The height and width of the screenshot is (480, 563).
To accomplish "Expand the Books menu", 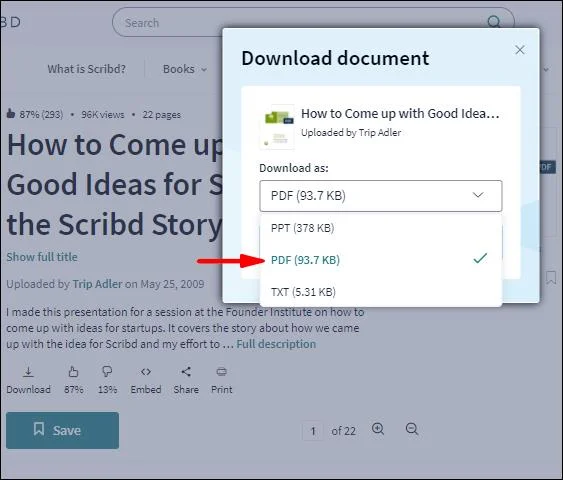I will (185, 69).
